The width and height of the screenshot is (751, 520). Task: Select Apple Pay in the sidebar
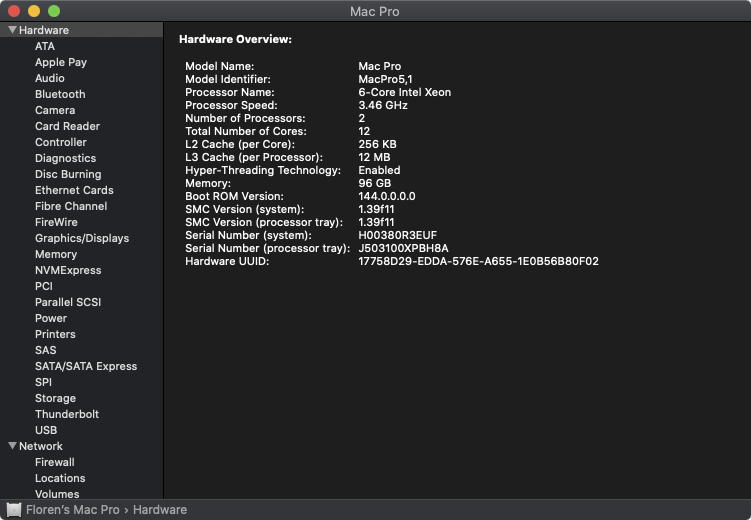(x=61, y=62)
